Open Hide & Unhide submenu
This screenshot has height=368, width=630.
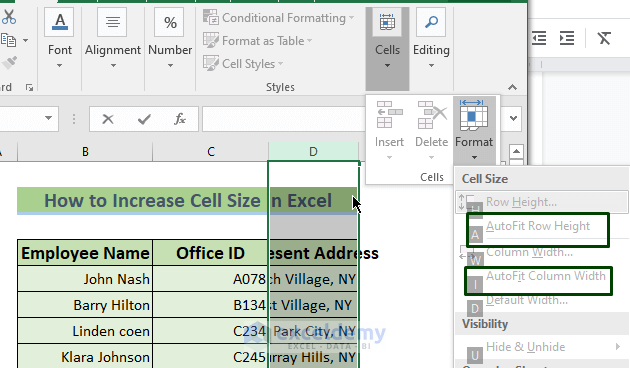coord(542,347)
